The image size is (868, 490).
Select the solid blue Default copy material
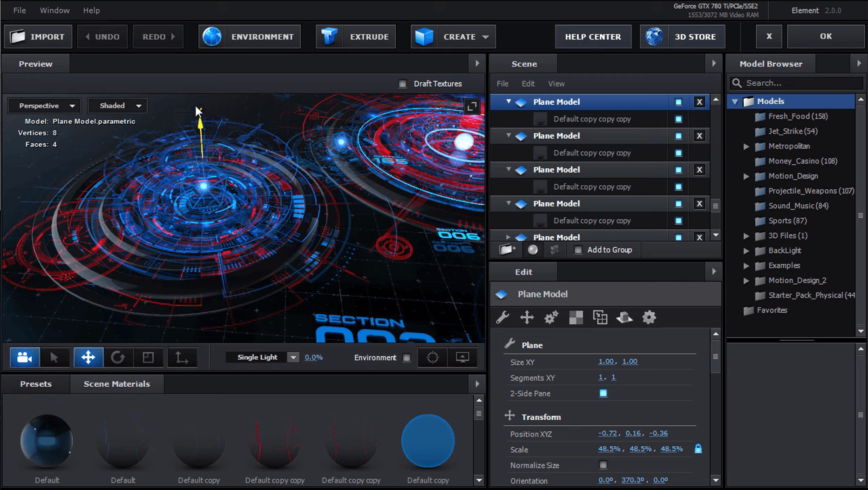[427, 441]
